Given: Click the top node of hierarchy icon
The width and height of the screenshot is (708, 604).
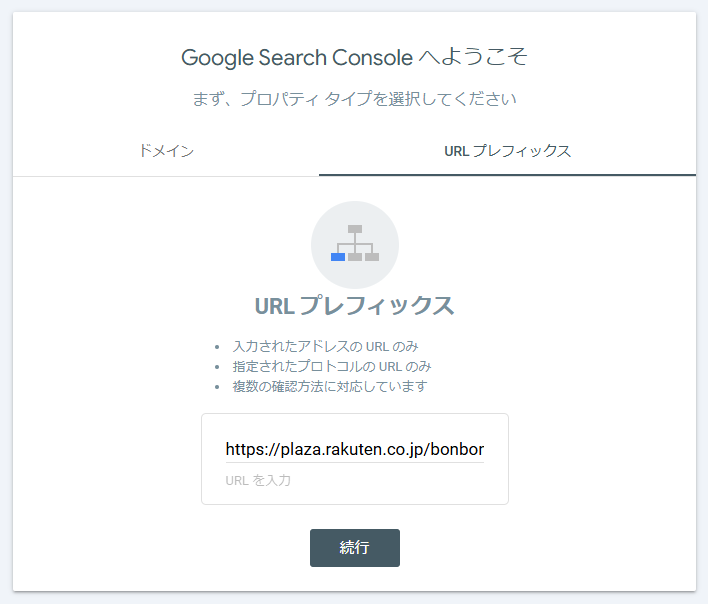Looking at the screenshot, I should pyautogui.click(x=355, y=229).
